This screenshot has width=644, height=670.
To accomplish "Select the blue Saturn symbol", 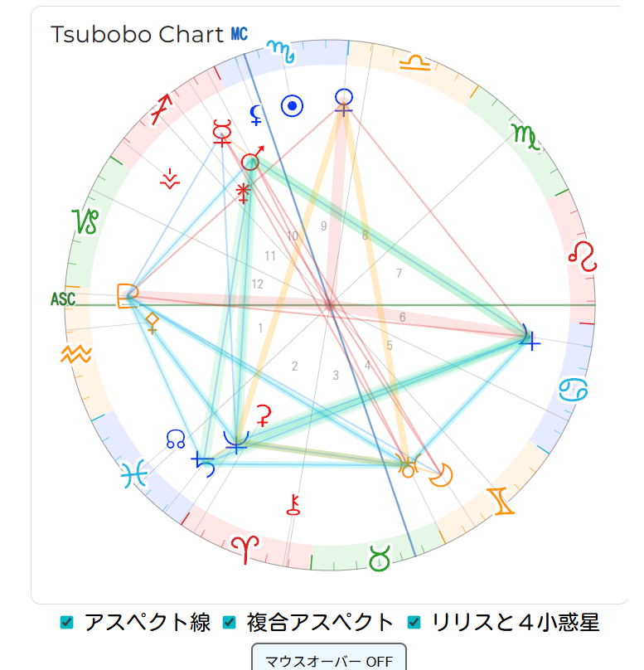I will [x=204, y=464].
